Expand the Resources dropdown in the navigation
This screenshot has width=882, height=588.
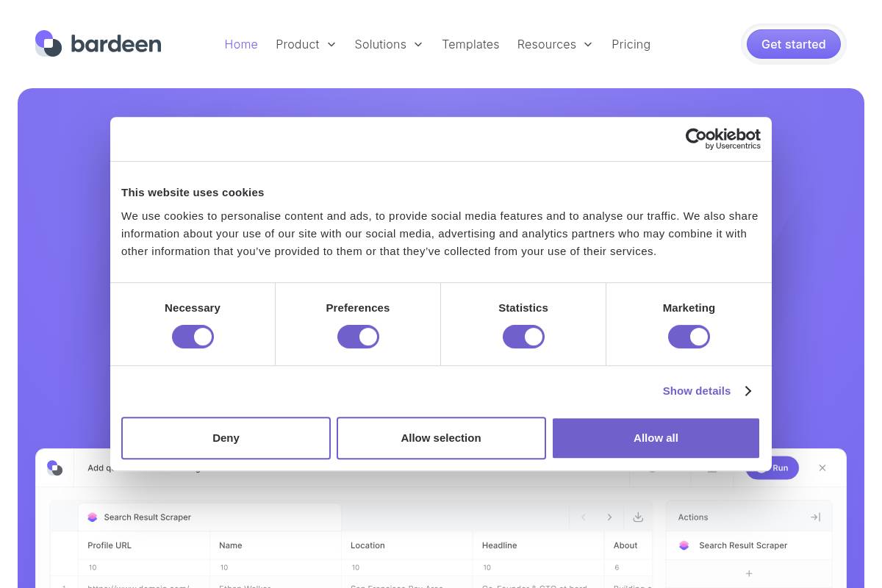(x=555, y=44)
